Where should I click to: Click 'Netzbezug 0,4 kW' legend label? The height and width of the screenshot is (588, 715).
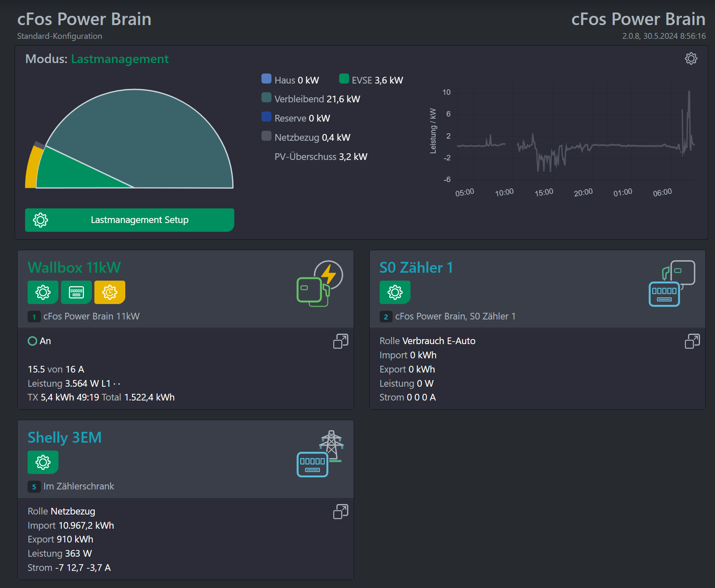coord(312,137)
